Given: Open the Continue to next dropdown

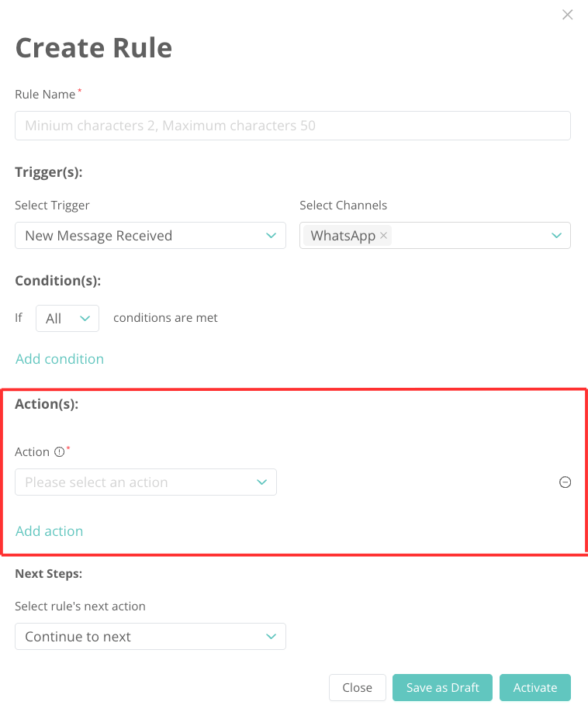Looking at the screenshot, I should coord(140,637).
